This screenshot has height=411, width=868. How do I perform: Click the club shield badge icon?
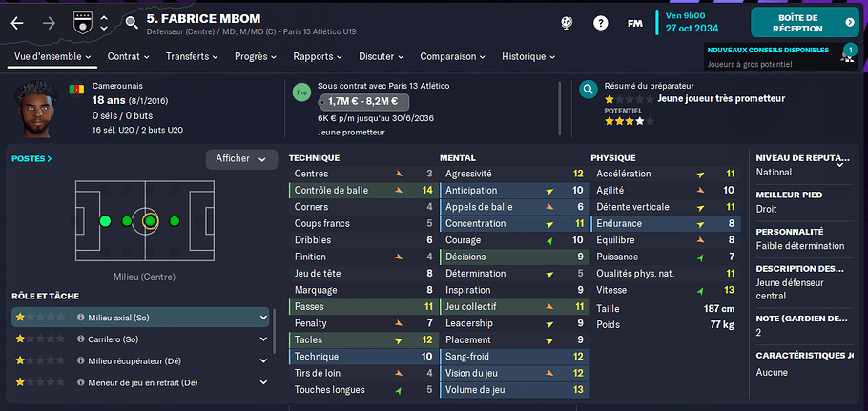(81, 23)
